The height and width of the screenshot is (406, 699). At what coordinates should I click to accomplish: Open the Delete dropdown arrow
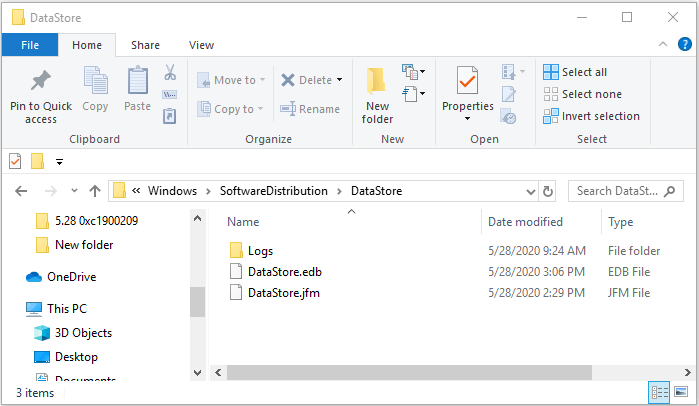tap(340, 80)
